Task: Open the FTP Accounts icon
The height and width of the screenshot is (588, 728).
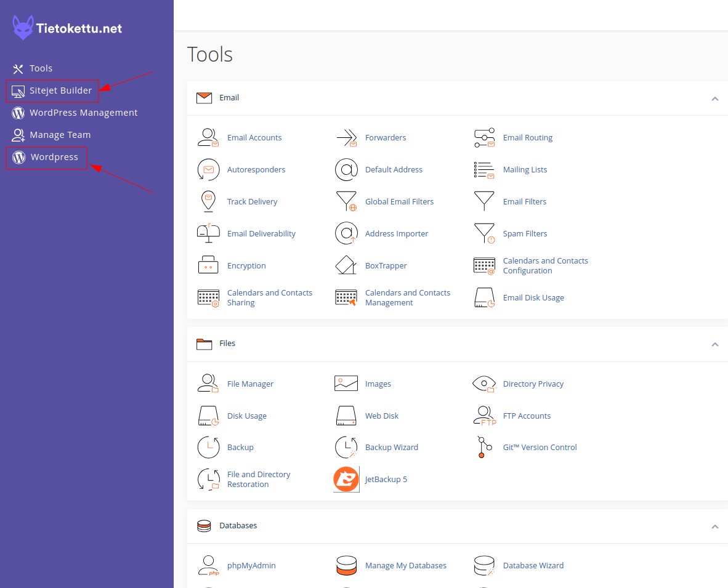Action: pos(484,416)
